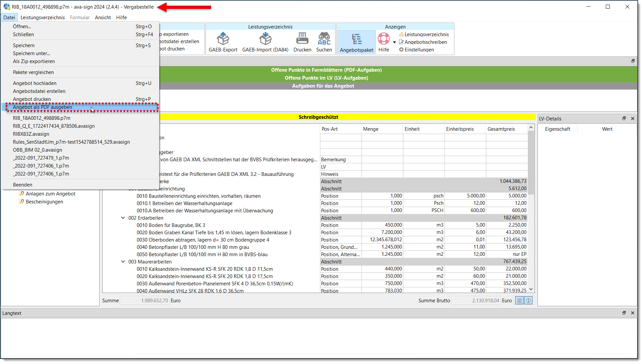Click the Summe Brutto field 2.130.918,04
Image resolution: width=643 pixels, height=364 pixels.
[x=476, y=301]
